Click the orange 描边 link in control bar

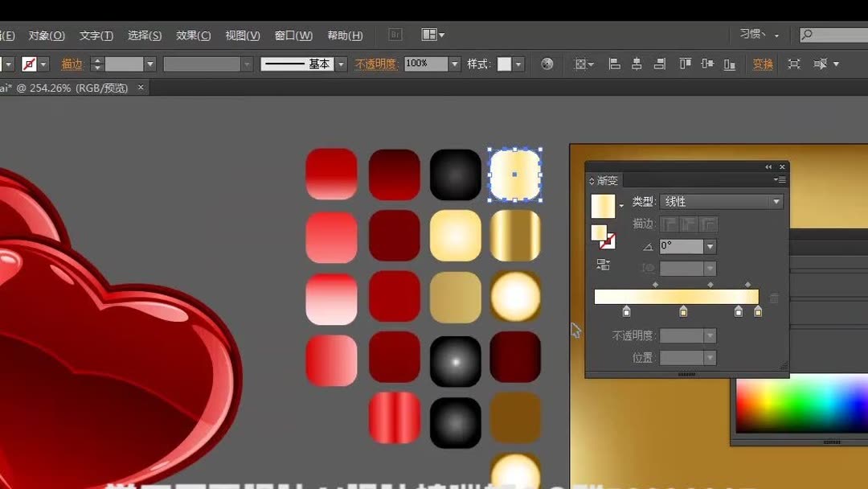tap(72, 64)
